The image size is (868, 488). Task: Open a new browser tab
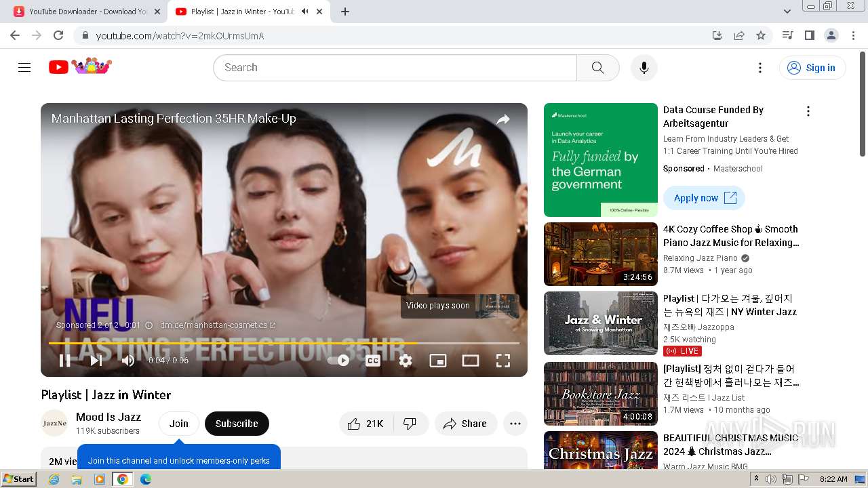(344, 12)
